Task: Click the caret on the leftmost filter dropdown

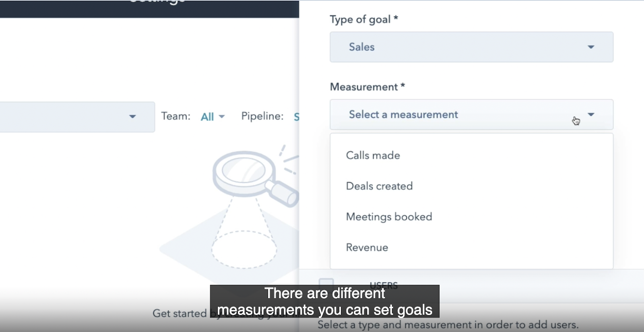Action: [132, 117]
